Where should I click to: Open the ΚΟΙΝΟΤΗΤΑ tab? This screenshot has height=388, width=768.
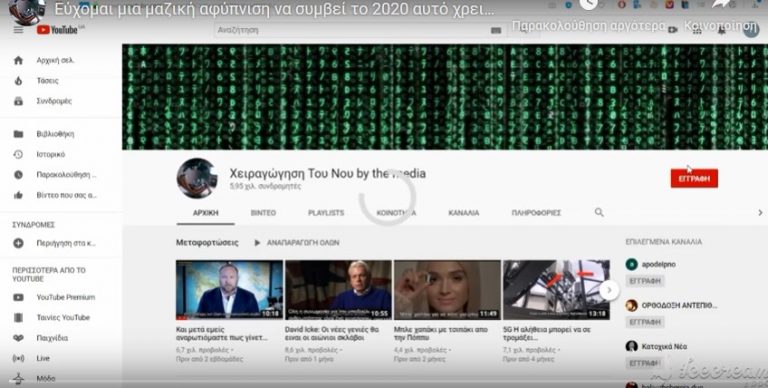(x=396, y=213)
